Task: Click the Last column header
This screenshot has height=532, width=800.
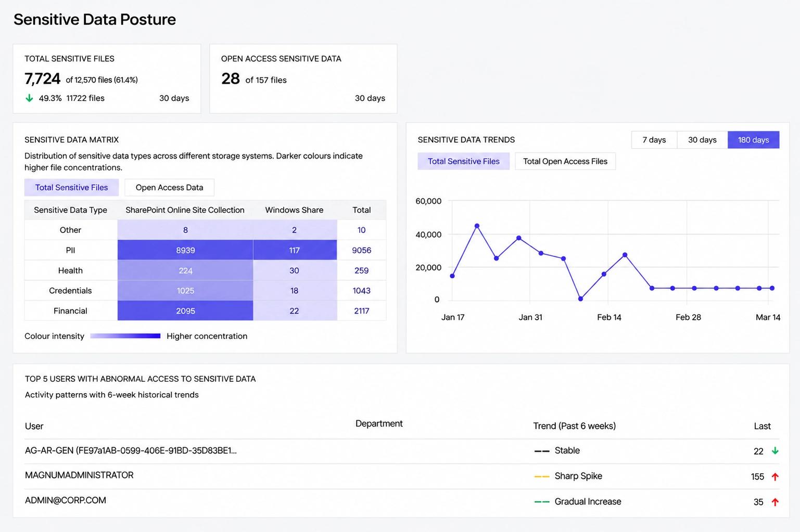Action: click(763, 426)
